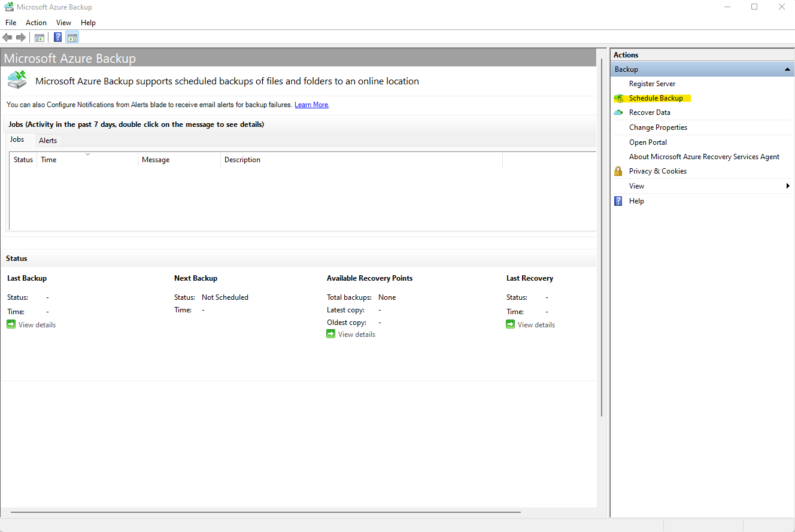Expand the View submenu arrow in Actions
This screenshot has height=532, width=795.
(788, 186)
